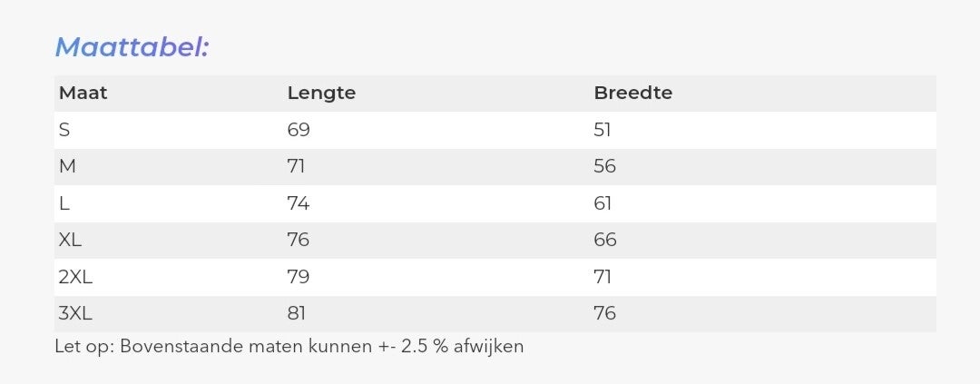Click the Maattabel heading
Screen dimensions: 980x384
(132, 47)
